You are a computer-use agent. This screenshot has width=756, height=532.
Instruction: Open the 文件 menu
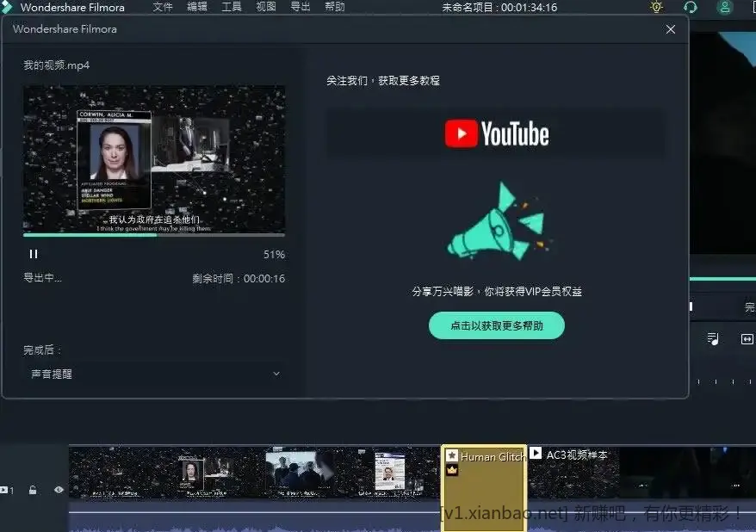tap(163, 7)
